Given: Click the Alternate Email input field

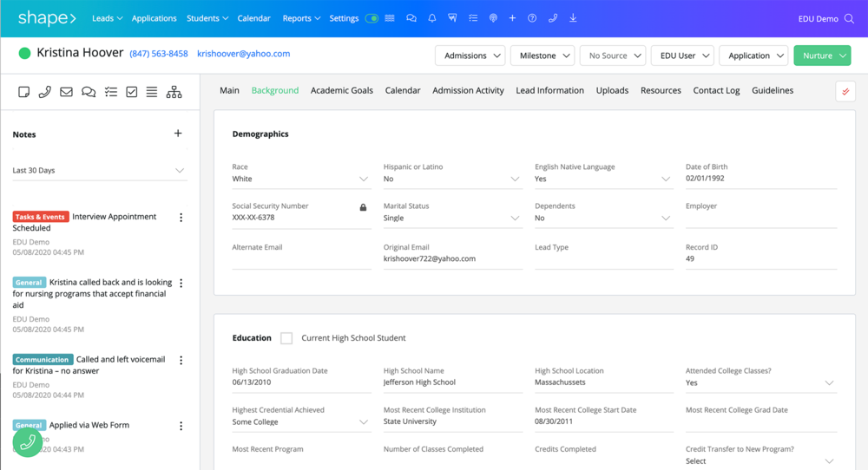Looking at the screenshot, I should point(302,258).
